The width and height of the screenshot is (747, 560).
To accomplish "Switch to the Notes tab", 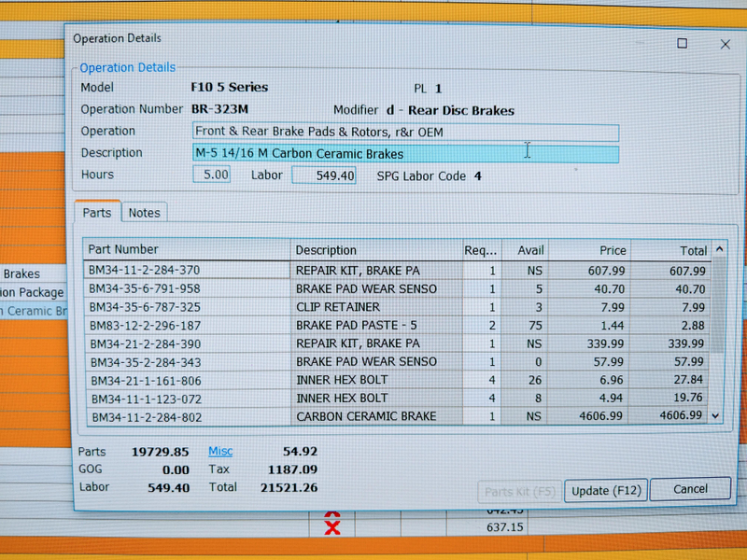I will (x=145, y=213).
